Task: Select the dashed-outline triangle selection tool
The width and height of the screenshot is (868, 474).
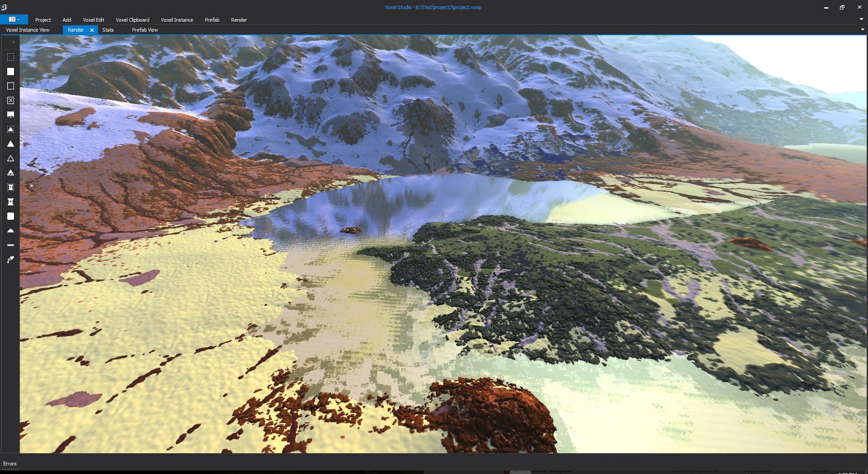Action: point(10,129)
